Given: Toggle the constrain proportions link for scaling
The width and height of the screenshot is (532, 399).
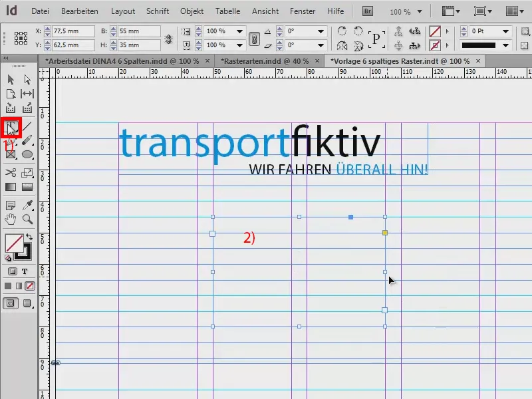Looking at the screenshot, I should (253, 39).
